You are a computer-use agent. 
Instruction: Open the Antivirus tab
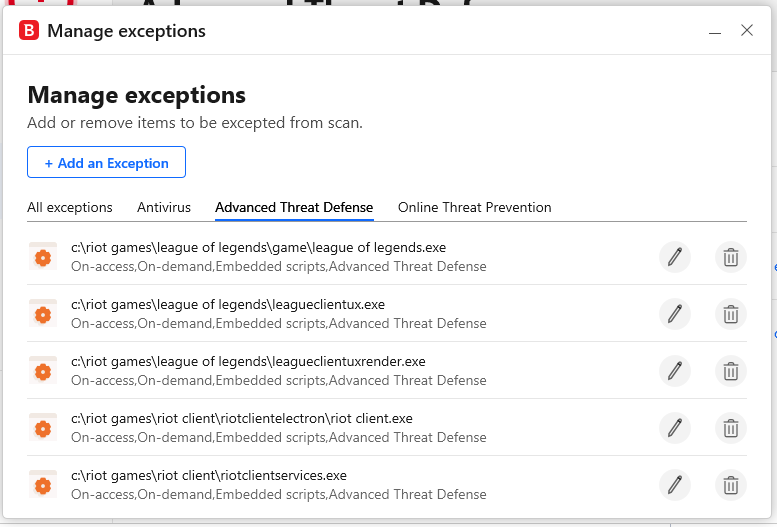coord(164,207)
